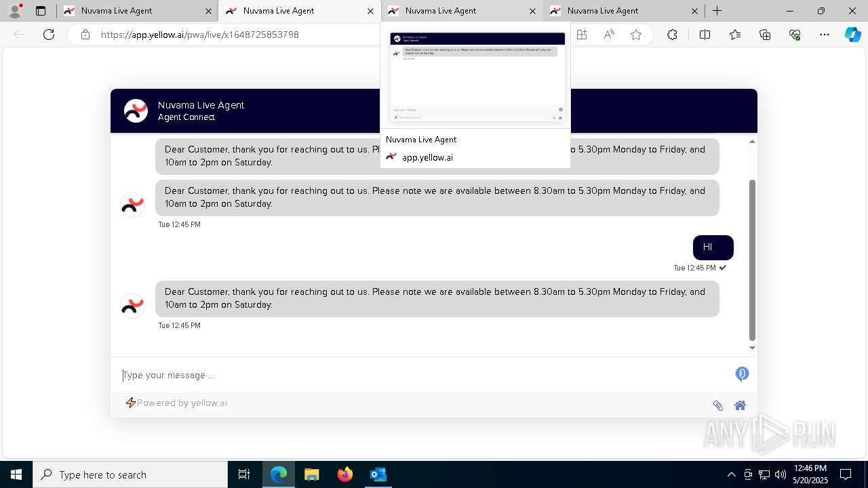Open the Read aloud icon

[609, 35]
